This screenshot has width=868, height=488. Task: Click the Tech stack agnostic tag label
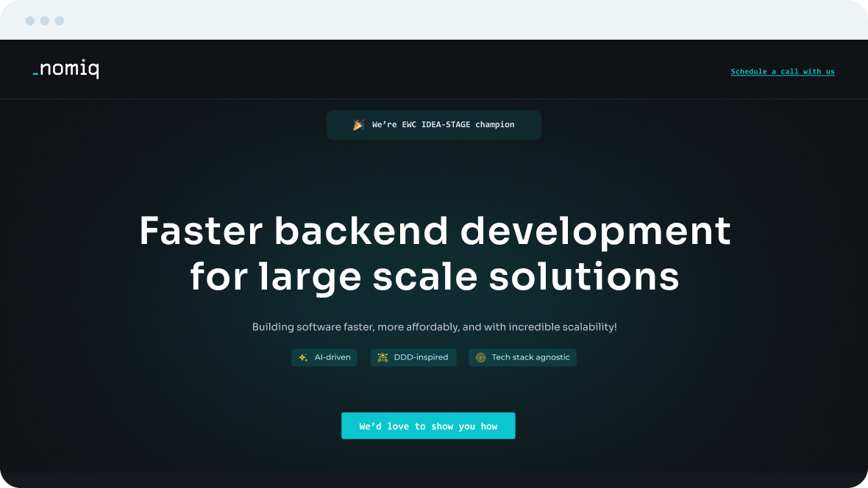pyautogui.click(x=530, y=358)
